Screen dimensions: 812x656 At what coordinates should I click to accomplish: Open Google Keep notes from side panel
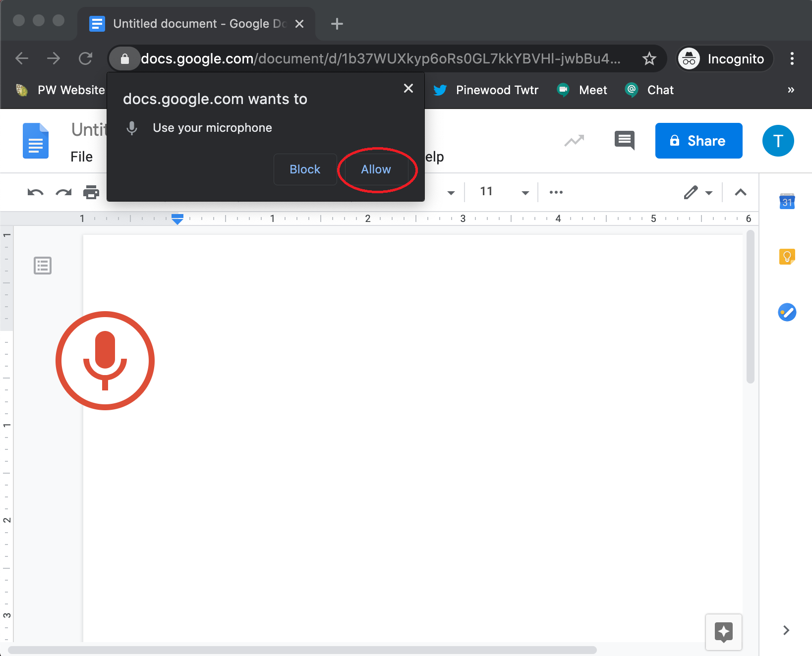(787, 256)
